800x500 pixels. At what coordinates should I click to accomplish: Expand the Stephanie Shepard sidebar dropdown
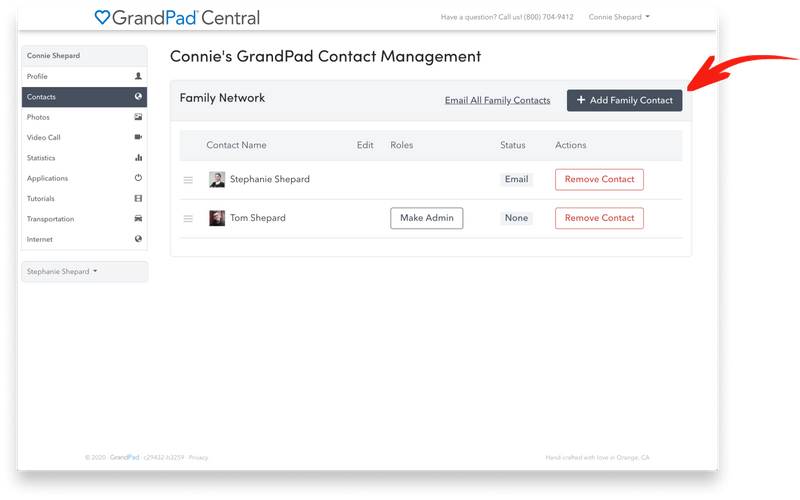pyautogui.click(x=62, y=271)
